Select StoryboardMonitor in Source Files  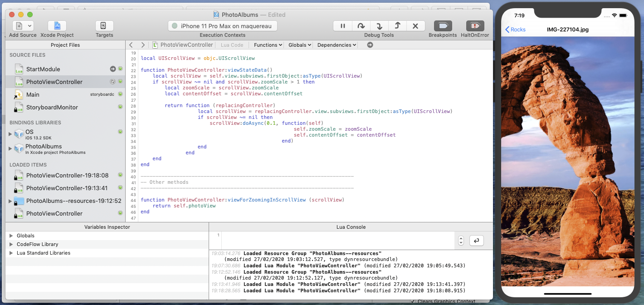tap(65, 107)
